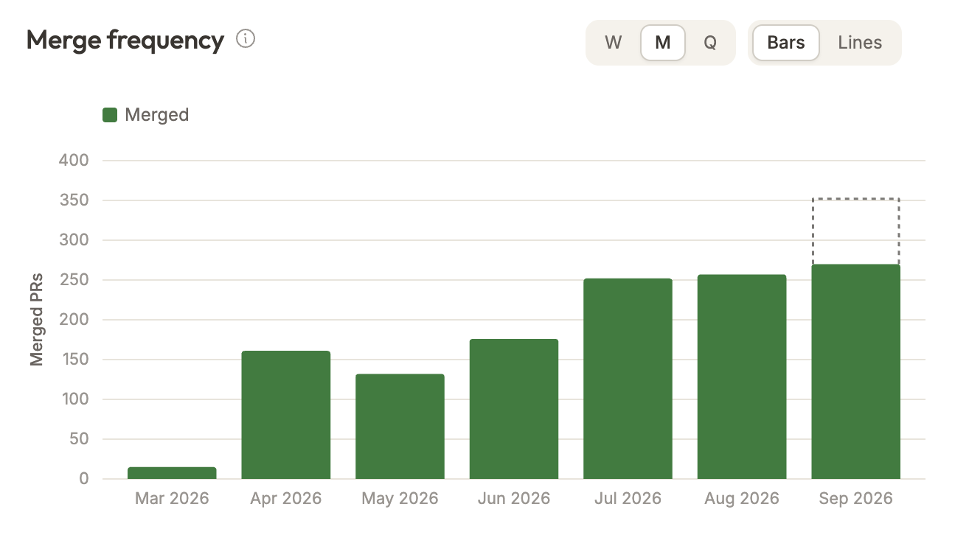Click the Aug 2026 bar
969x560 pixels.
(x=742, y=377)
